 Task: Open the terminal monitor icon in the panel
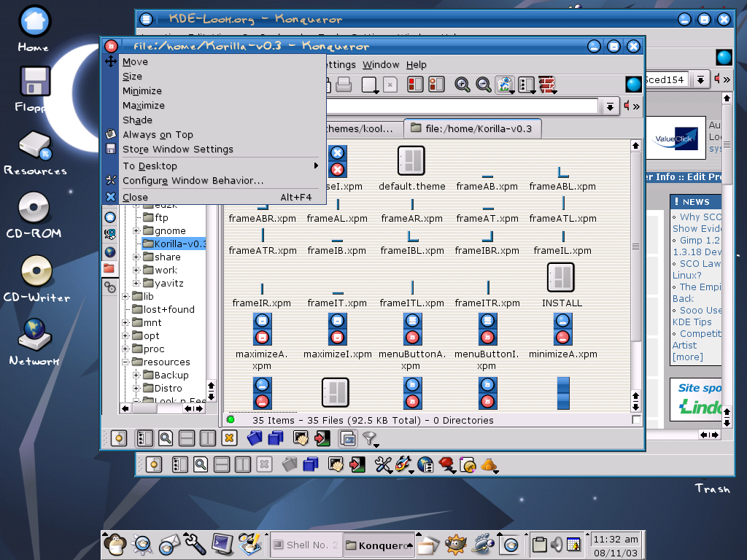[222, 544]
